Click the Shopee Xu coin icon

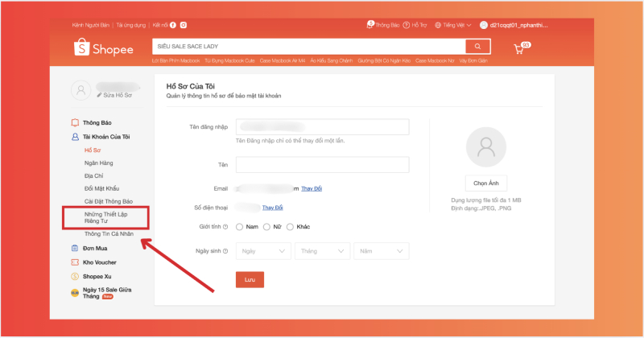tap(75, 277)
